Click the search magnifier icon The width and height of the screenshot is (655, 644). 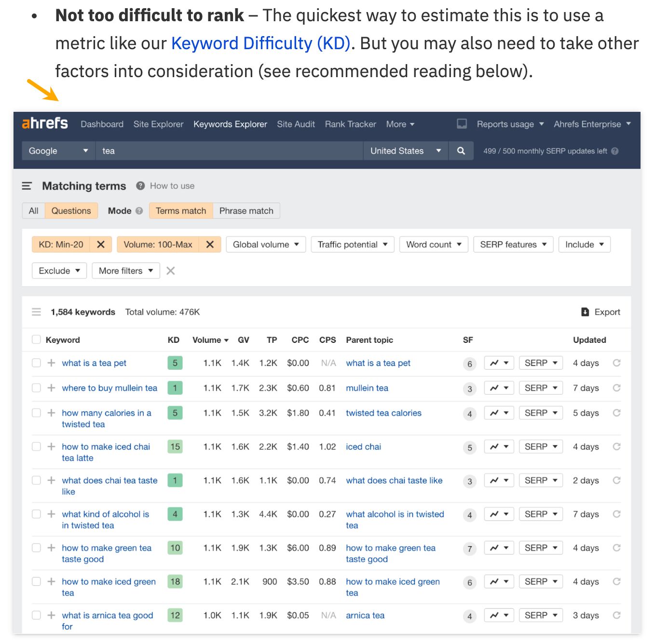pos(461,150)
